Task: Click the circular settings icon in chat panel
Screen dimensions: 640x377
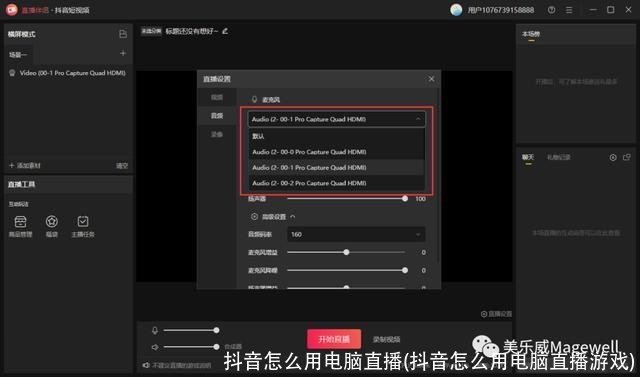Action: (x=613, y=157)
